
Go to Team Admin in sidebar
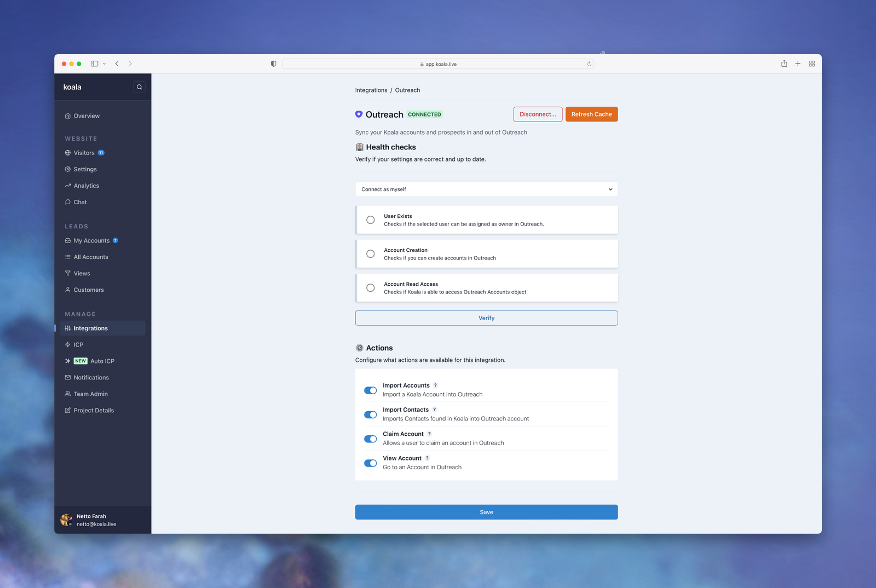click(91, 394)
